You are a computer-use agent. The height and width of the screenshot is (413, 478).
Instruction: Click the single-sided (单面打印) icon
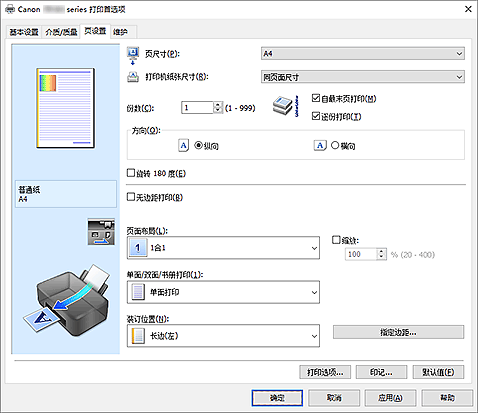coord(138,292)
